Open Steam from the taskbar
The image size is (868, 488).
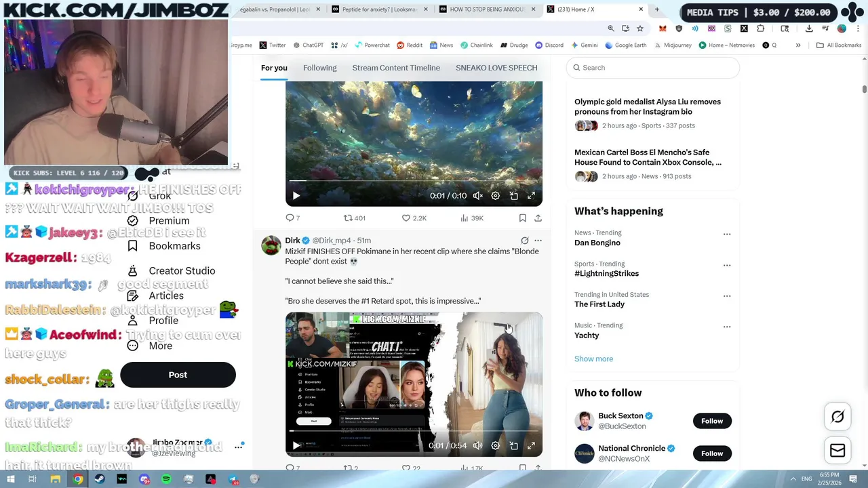click(x=100, y=479)
